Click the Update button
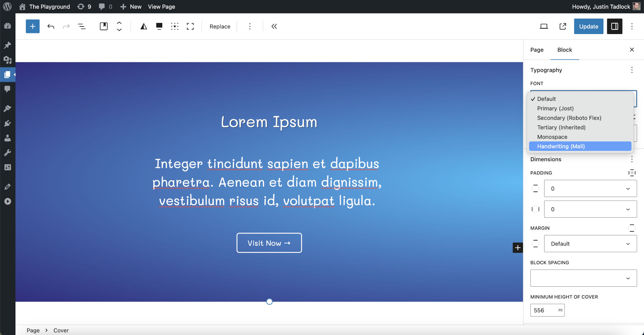Image resolution: width=644 pixels, height=335 pixels. pyautogui.click(x=588, y=26)
